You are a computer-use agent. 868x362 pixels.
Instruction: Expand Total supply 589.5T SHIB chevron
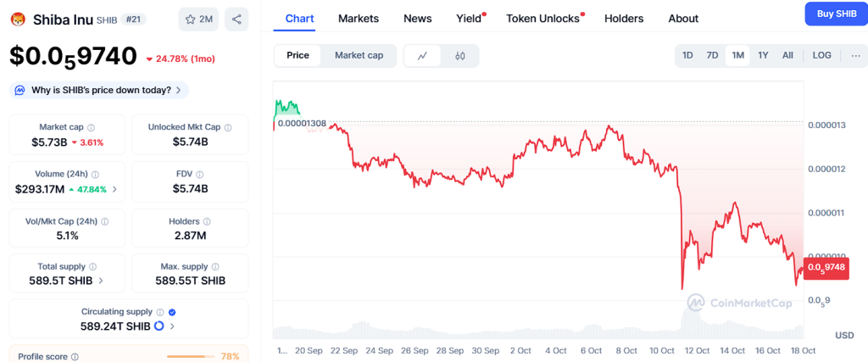point(102,280)
